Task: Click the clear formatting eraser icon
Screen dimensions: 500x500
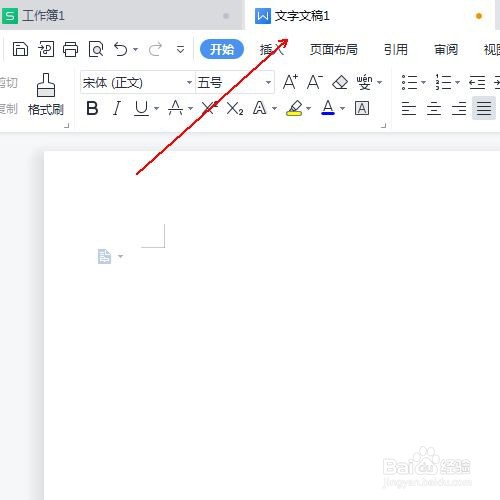Action: [340, 82]
